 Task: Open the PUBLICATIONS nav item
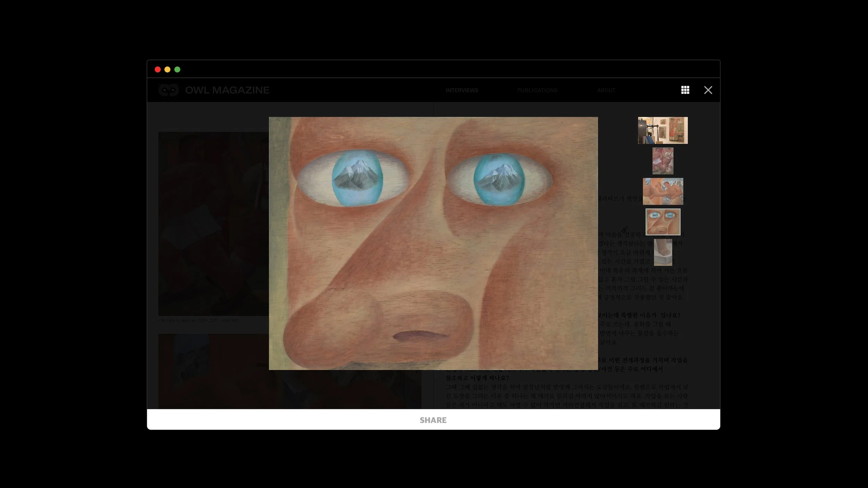537,90
